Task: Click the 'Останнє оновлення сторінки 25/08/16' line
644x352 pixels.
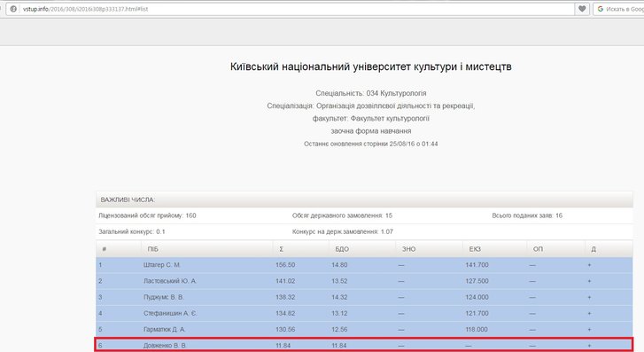Action: click(371, 144)
